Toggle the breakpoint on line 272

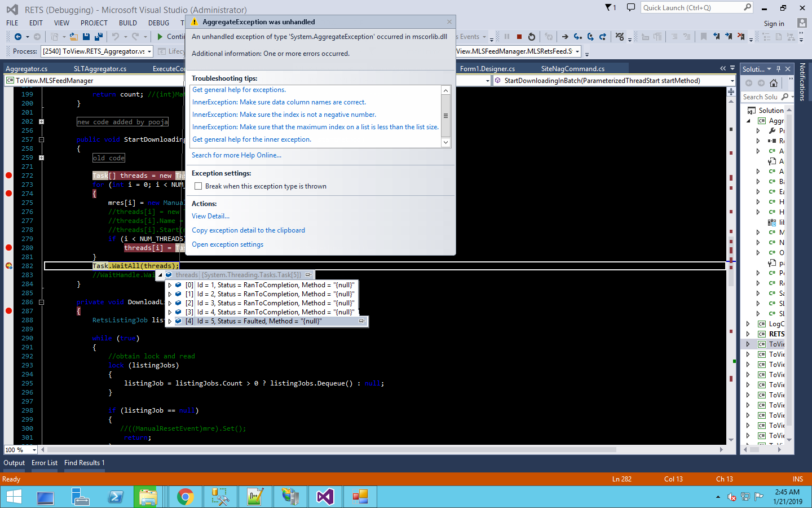click(x=8, y=176)
